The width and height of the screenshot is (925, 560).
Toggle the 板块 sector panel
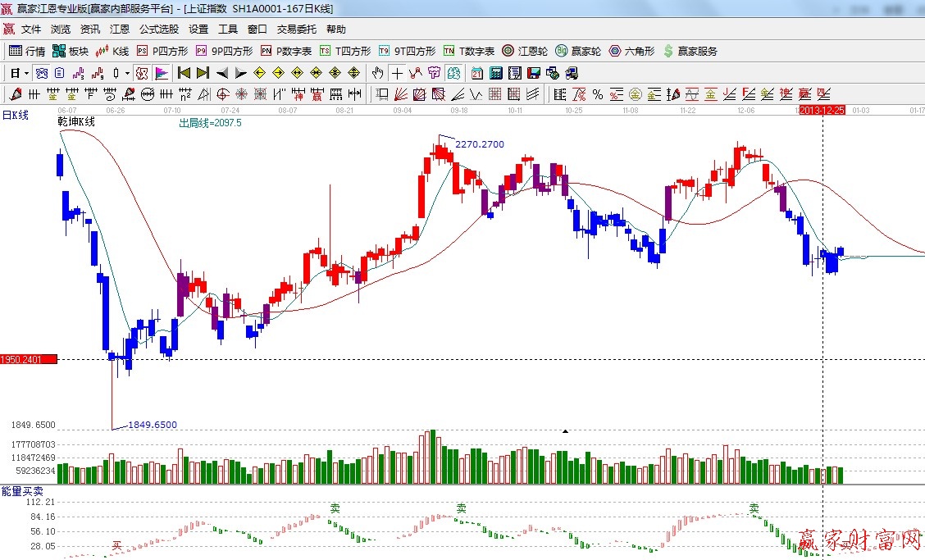71,51
